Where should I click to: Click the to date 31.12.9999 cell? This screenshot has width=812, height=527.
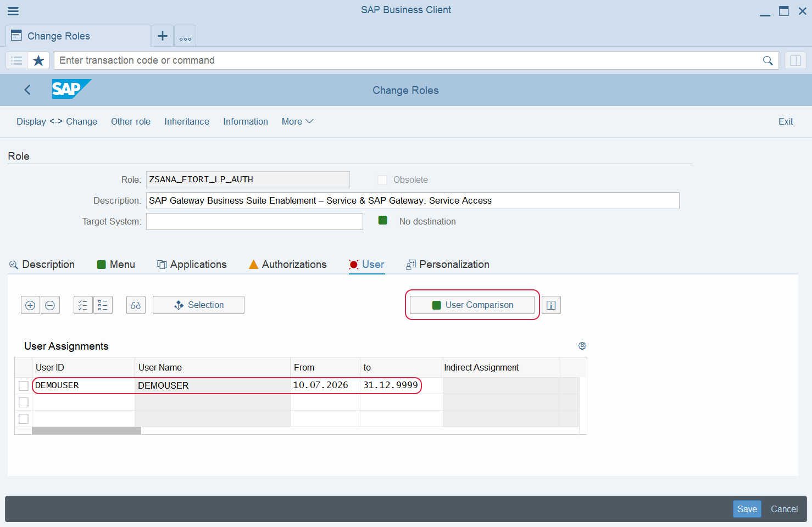[402, 385]
